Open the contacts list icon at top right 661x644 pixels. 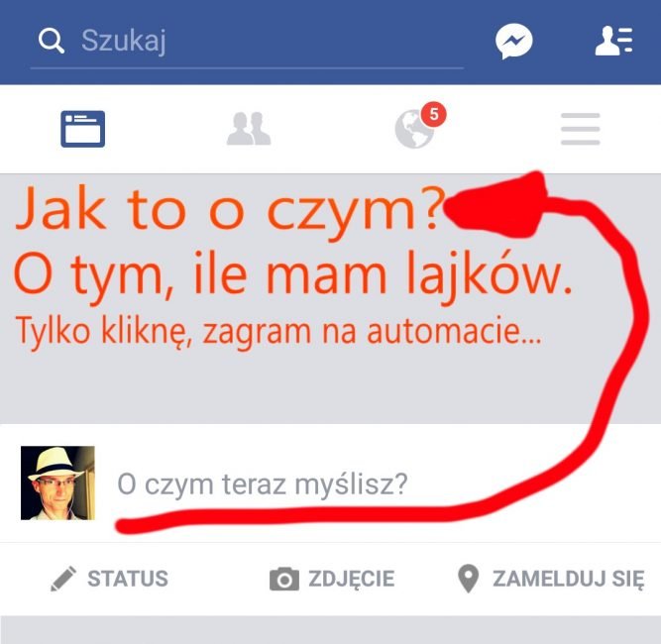pyautogui.click(x=613, y=41)
